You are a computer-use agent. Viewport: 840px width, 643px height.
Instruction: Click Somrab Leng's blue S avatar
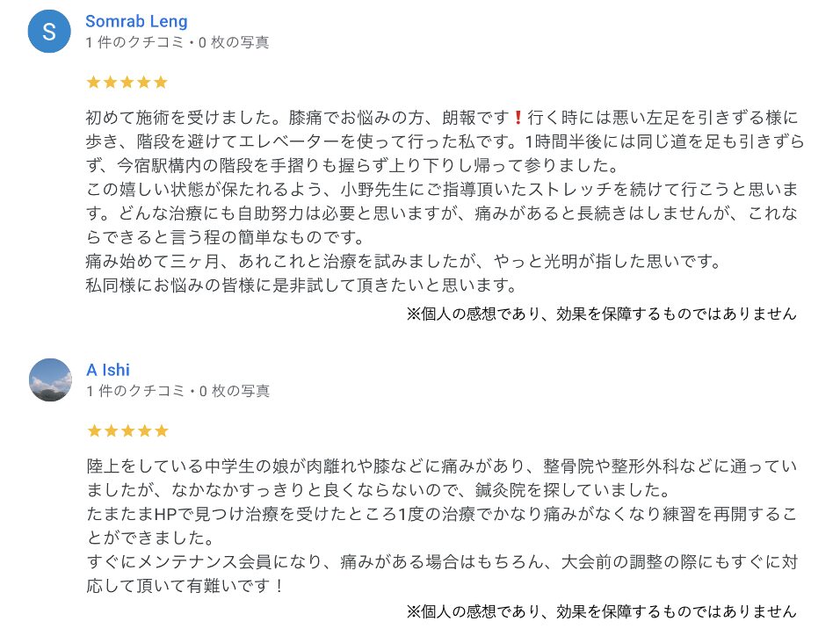coord(49,31)
